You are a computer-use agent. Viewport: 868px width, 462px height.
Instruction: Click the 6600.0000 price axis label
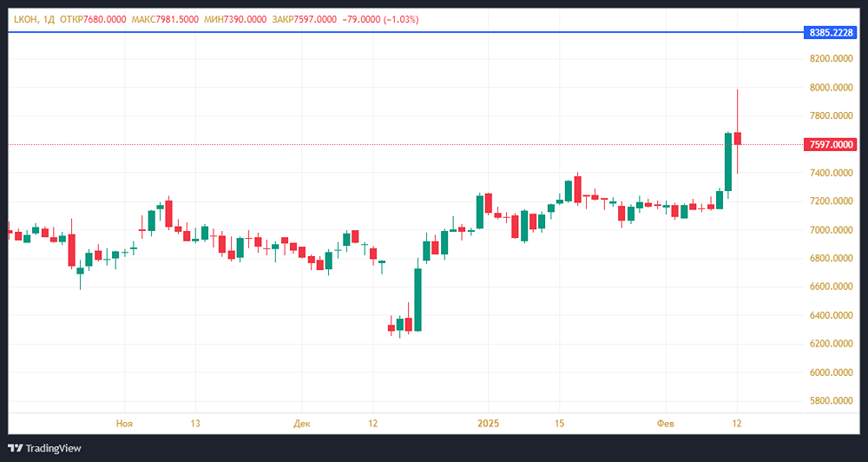pyautogui.click(x=831, y=287)
